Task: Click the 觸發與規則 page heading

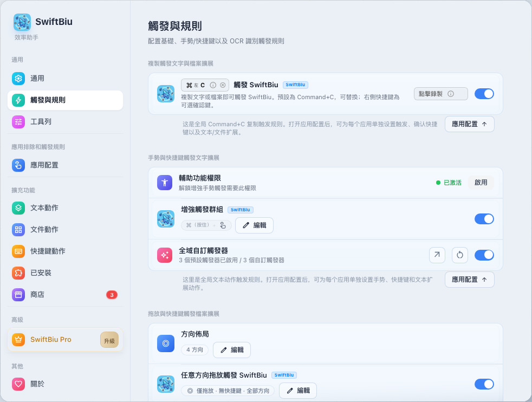Action: [175, 26]
